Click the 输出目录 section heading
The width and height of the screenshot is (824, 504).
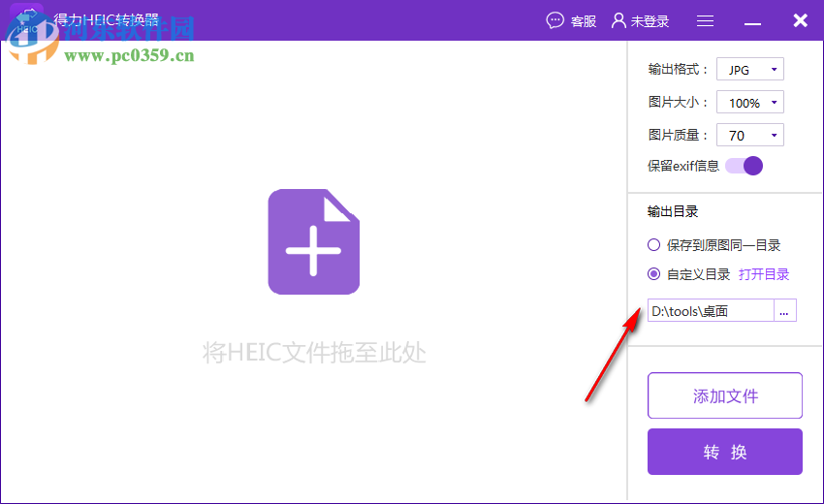tap(673, 212)
